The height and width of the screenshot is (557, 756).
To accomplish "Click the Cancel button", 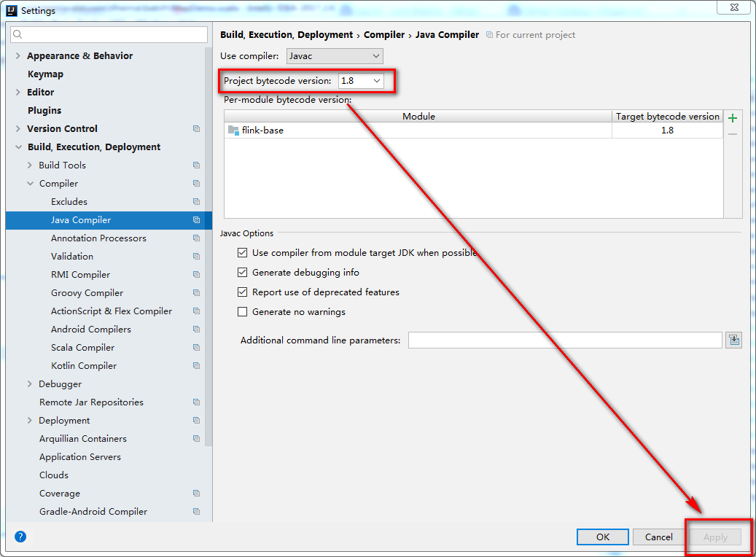I will click(658, 537).
